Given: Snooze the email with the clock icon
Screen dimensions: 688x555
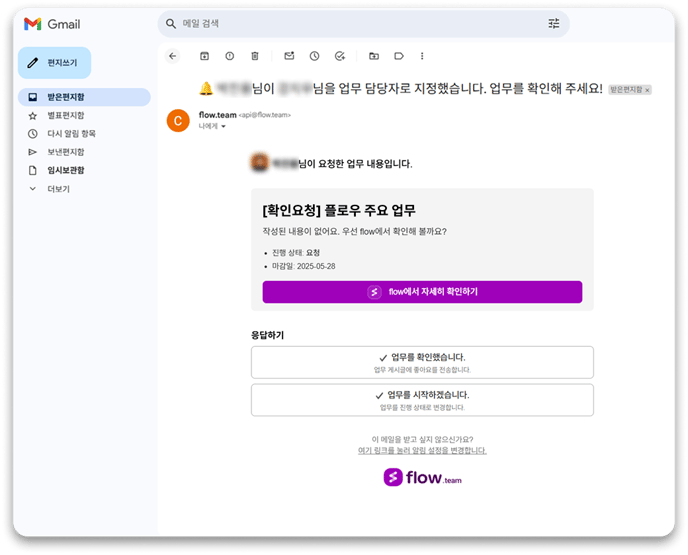Looking at the screenshot, I should [x=314, y=56].
